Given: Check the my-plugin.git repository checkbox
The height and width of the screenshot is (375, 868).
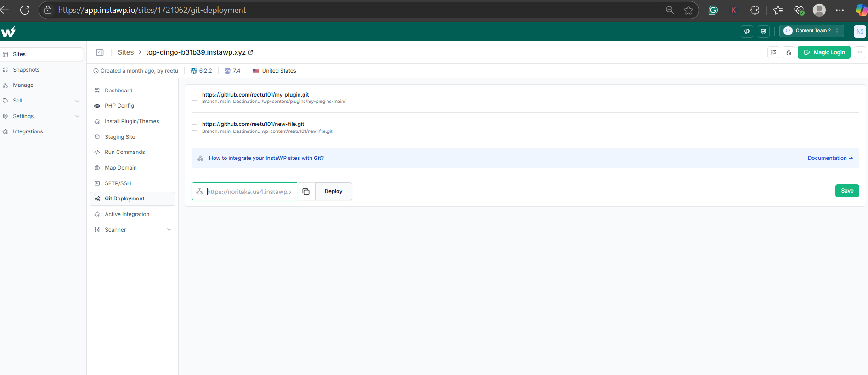Looking at the screenshot, I should point(194,98).
